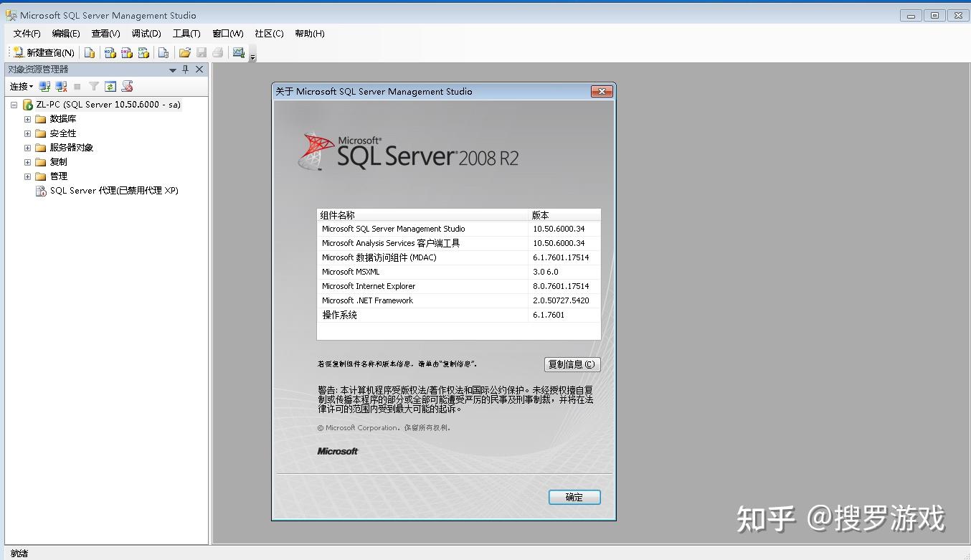Screen dimensions: 971x560
Task: Refresh the Object Explorer tree
Action: coord(110,87)
